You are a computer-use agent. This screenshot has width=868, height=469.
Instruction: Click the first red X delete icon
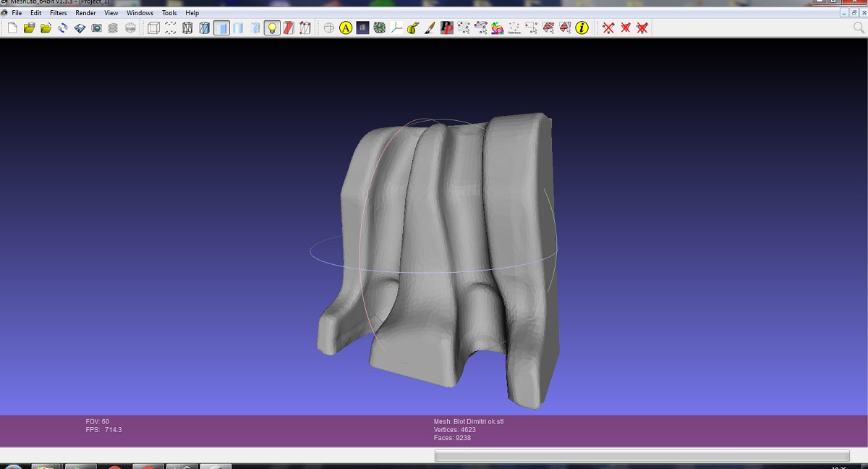[608, 28]
